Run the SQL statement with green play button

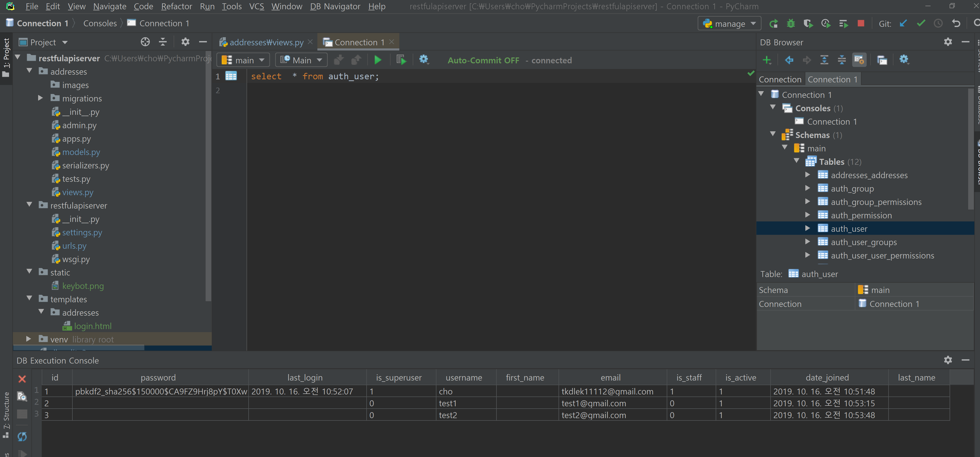[377, 60]
